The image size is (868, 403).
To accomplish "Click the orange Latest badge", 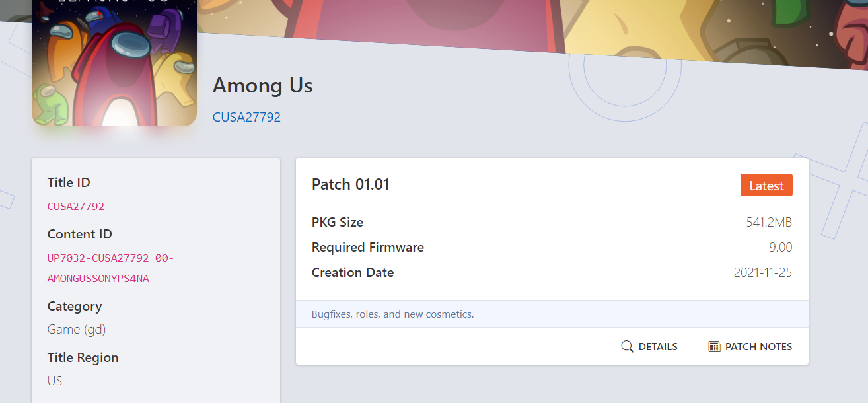I will point(766,186).
